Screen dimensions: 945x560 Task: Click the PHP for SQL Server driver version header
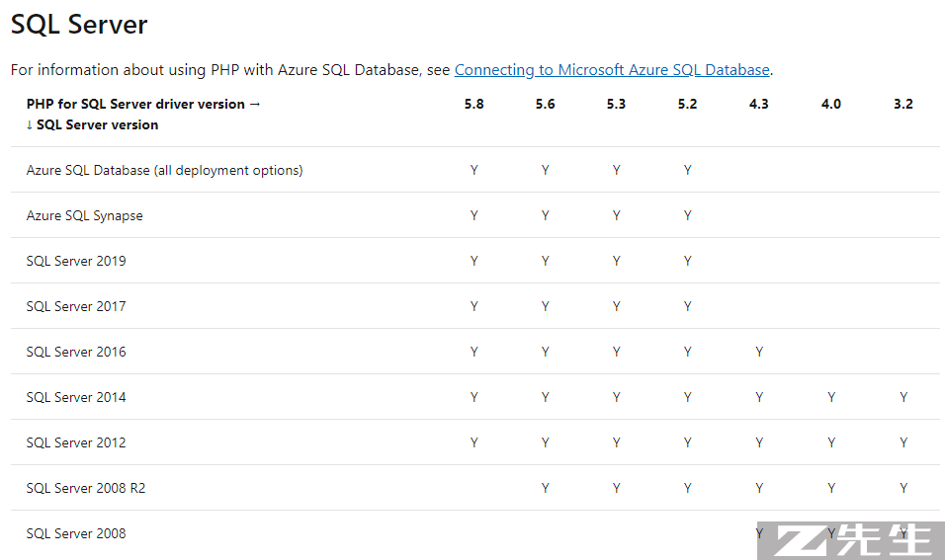143,104
